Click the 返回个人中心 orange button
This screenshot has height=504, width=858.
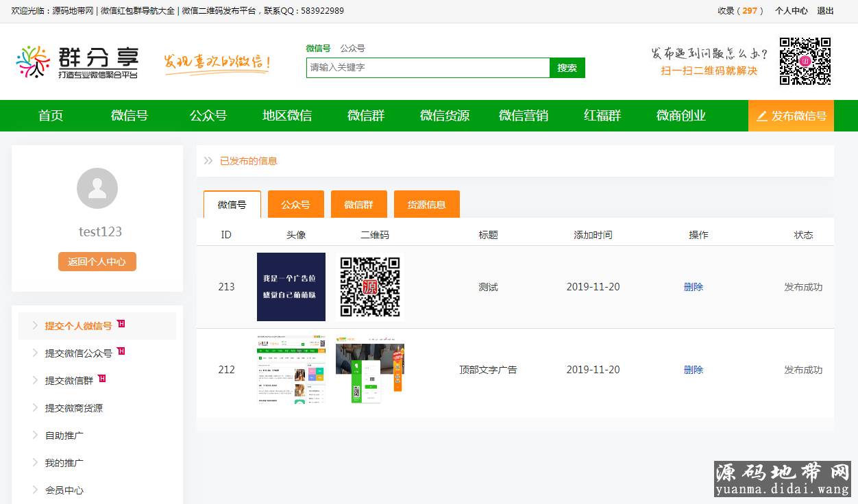[x=97, y=262]
